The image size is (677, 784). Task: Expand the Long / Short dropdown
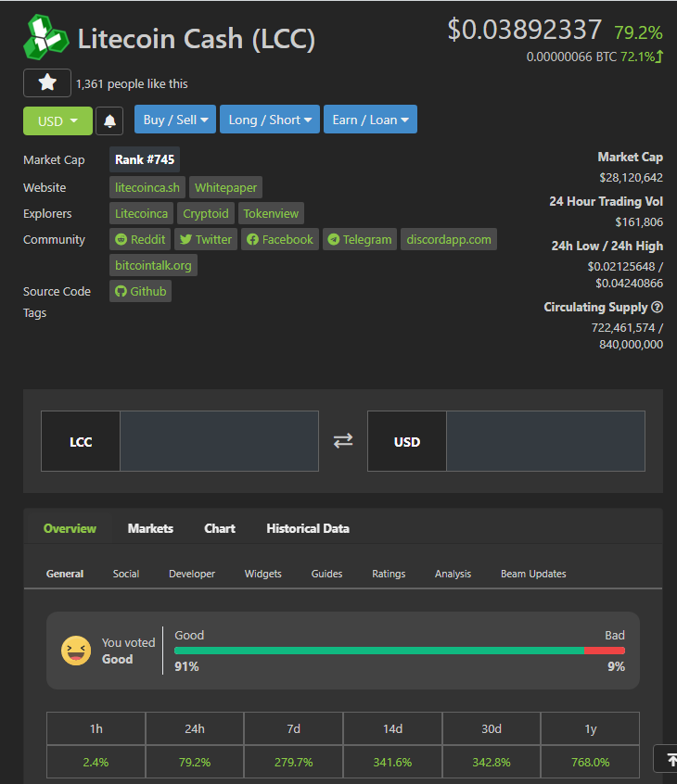pyautogui.click(x=270, y=120)
